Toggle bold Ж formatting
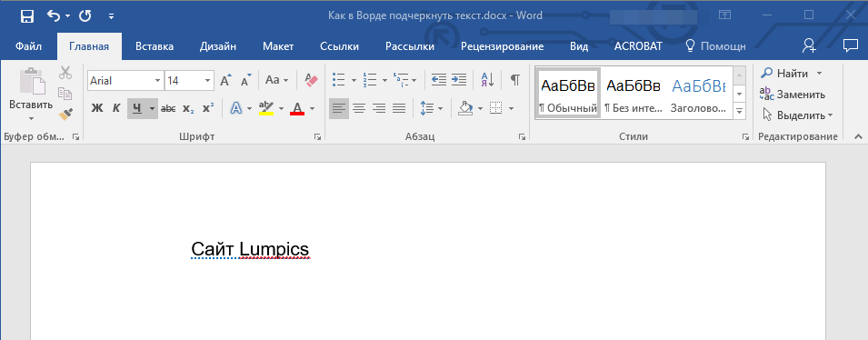This screenshot has width=868, height=340. pos(97,108)
